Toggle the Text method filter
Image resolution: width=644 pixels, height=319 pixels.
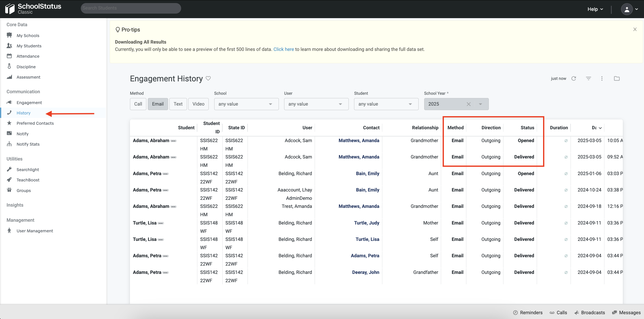point(178,104)
